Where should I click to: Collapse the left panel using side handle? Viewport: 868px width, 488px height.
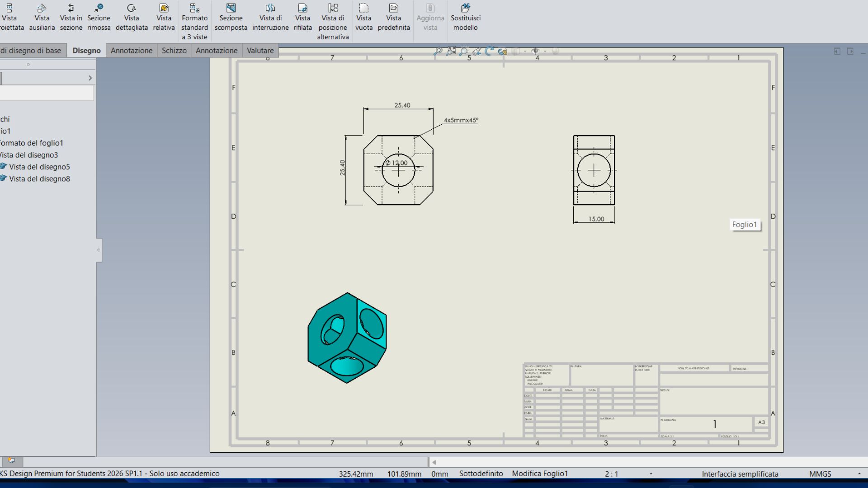click(99, 250)
